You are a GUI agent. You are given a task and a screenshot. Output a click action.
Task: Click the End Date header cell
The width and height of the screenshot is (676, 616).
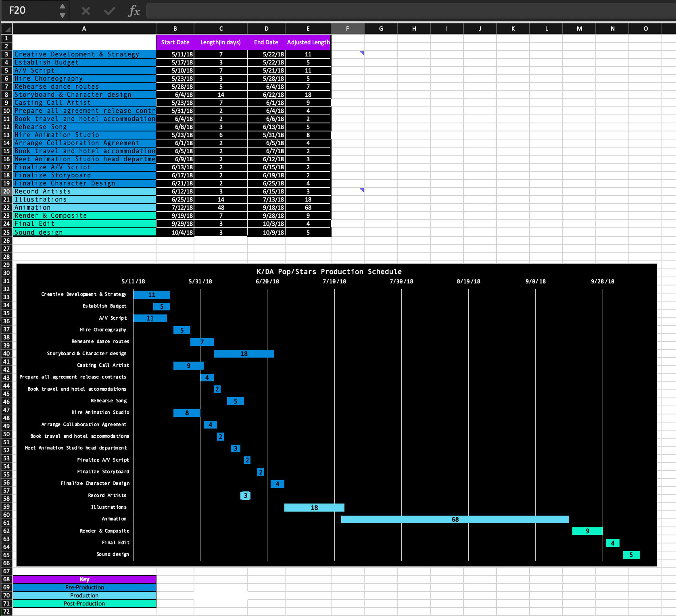[x=266, y=42]
